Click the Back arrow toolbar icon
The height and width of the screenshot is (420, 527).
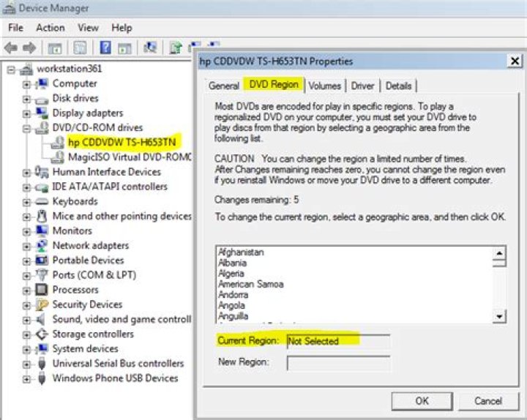coord(11,48)
